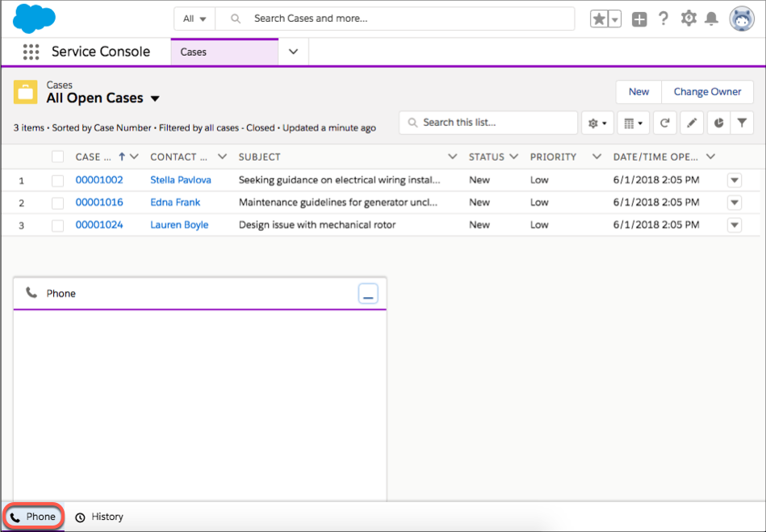Click the Case Number sort arrow

(x=122, y=157)
